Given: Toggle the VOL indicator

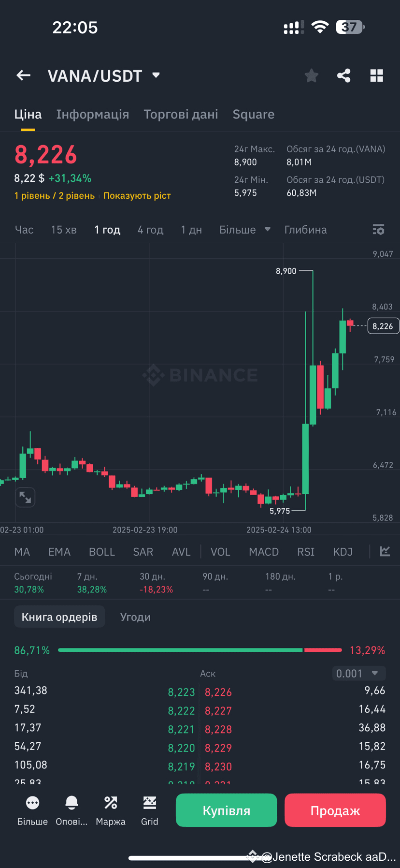Looking at the screenshot, I should 220,552.
